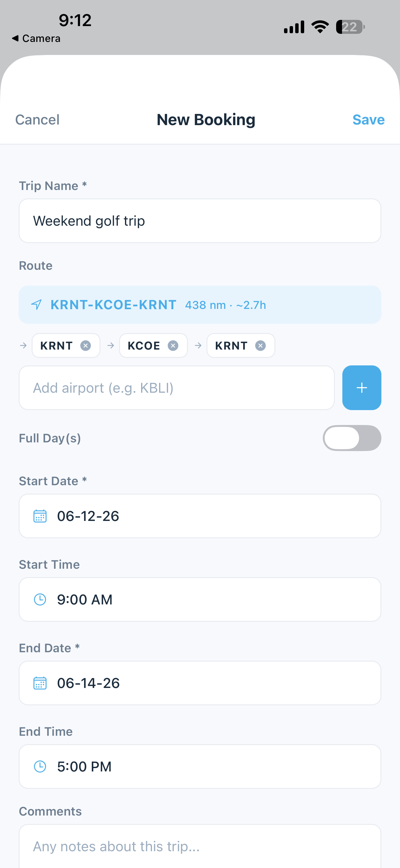400x868 pixels.
Task: Click the clock icon in End Time
Action: (39, 766)
